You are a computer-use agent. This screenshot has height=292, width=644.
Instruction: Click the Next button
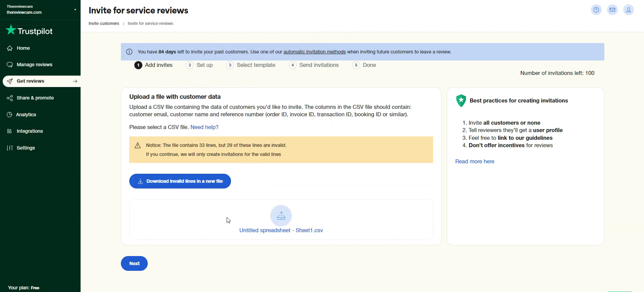134,263
